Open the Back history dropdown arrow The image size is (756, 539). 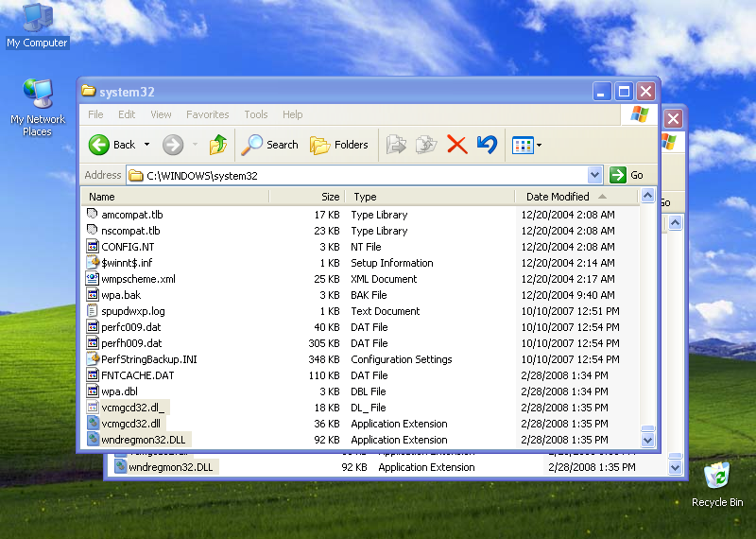click(146, 145)
